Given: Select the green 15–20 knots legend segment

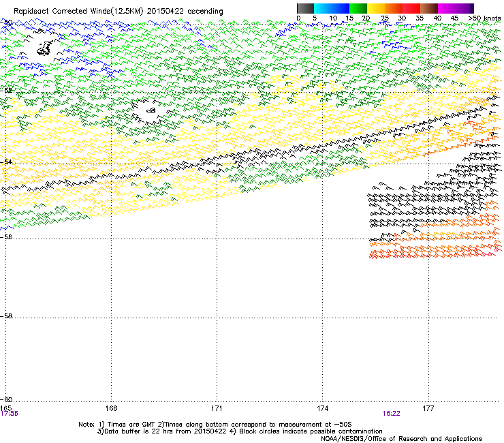Looking at the screenshot, I should point(358,8).
